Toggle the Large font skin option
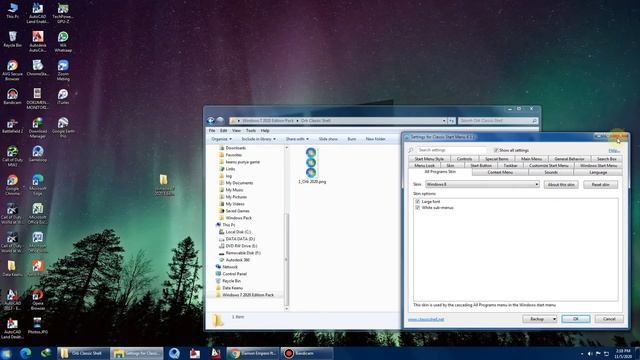Screen dimensions: 640x360 tap(418, 202)
